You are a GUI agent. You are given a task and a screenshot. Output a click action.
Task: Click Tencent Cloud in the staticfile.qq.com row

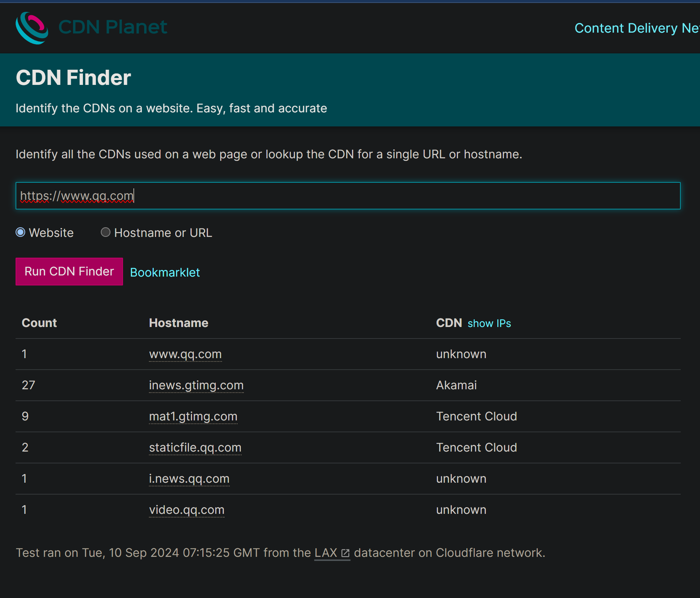click(x=477, y=447)
